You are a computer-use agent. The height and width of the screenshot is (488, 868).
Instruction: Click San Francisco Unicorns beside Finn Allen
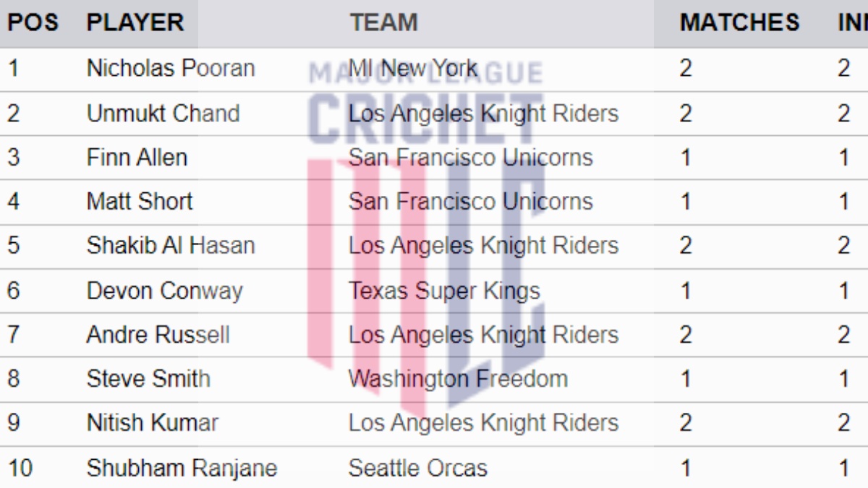point(470,158)
